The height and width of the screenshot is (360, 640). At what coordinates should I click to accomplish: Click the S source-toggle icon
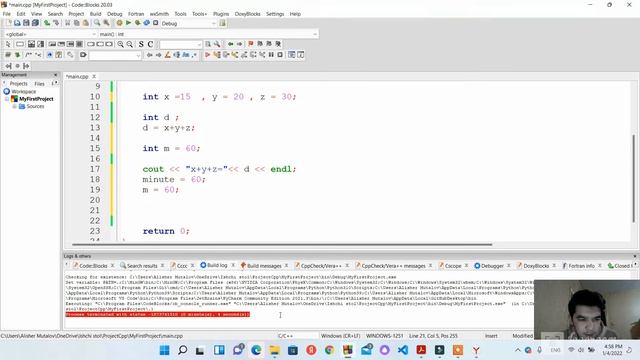tap(141, 44)
